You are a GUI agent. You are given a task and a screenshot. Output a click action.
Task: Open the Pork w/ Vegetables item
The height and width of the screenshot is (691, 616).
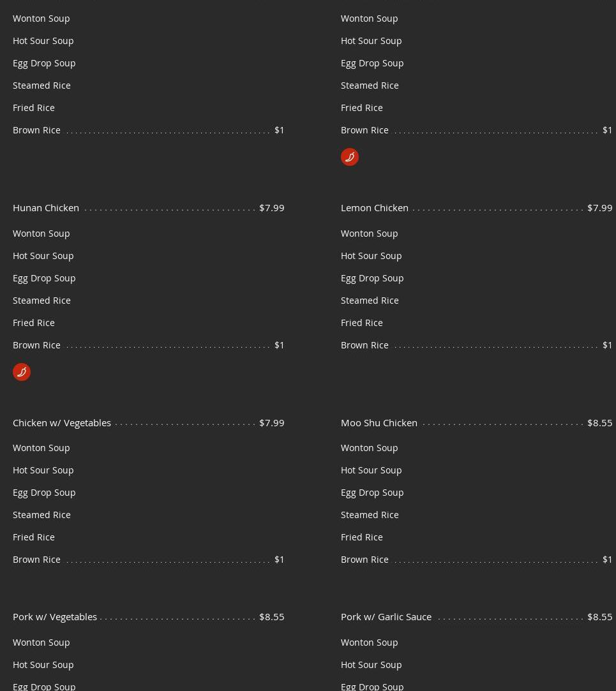(55, 616)
